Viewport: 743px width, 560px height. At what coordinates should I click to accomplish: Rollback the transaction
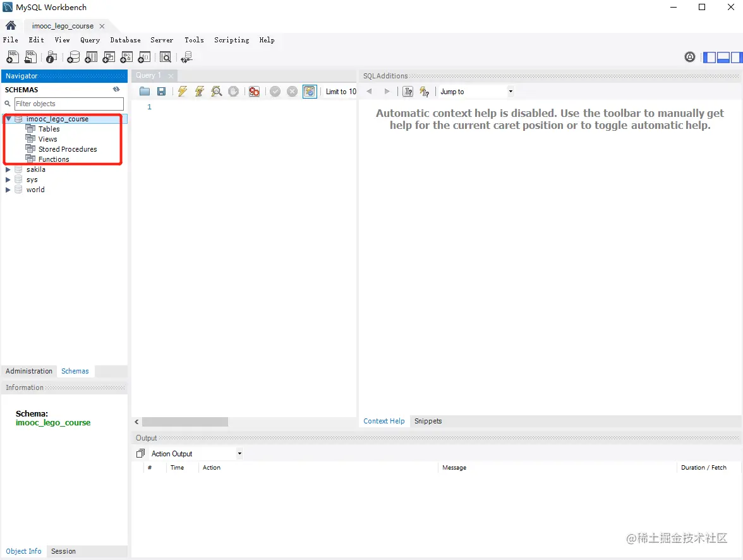coord(293,92)
